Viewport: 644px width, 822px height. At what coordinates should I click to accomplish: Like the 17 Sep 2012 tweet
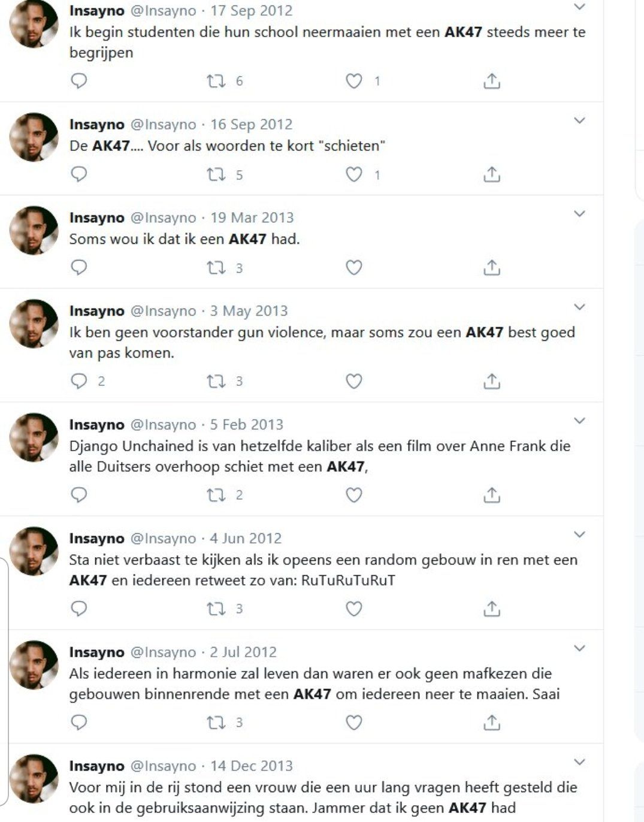point(354,81)
